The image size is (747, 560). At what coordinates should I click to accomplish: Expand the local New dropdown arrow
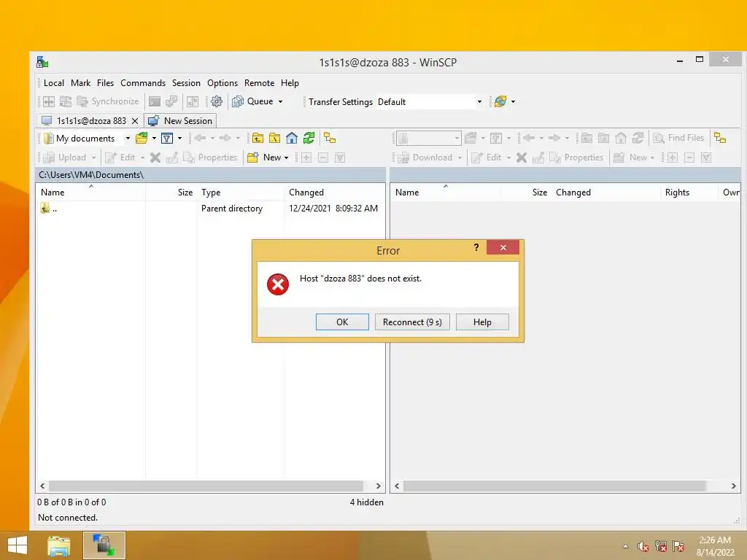(286, 157)
